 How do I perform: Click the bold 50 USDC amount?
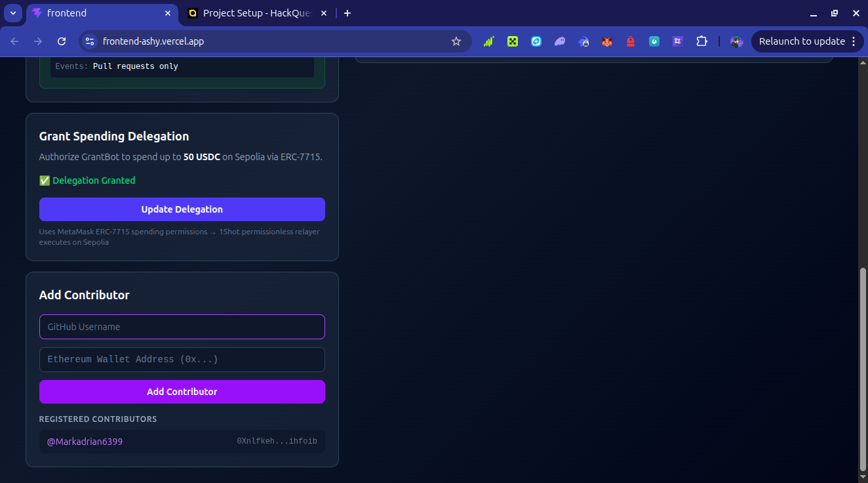[x=202, y=157]
